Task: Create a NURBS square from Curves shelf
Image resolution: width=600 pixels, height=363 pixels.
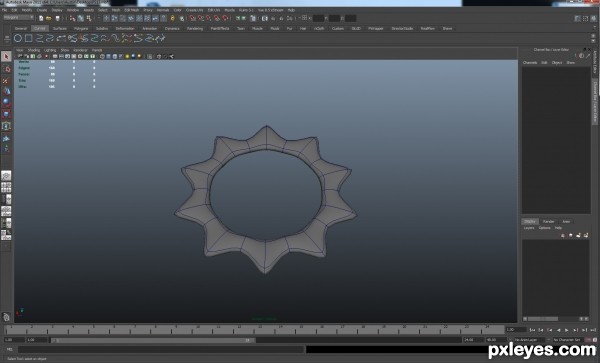Action: (x=29, y=38)
